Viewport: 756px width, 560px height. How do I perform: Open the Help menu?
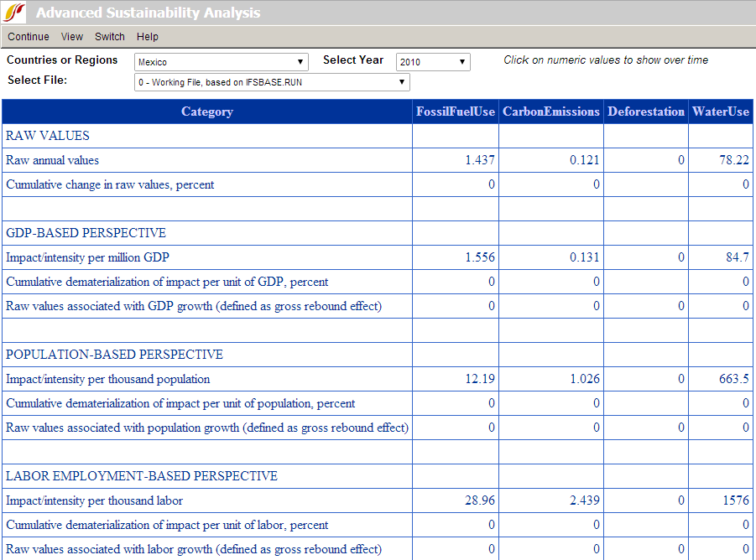tap(148, 37)
